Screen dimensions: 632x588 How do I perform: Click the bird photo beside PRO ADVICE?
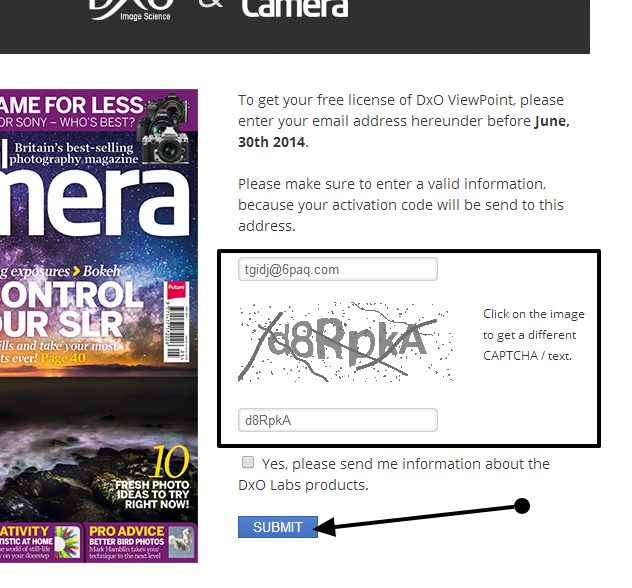coord(181,542)
